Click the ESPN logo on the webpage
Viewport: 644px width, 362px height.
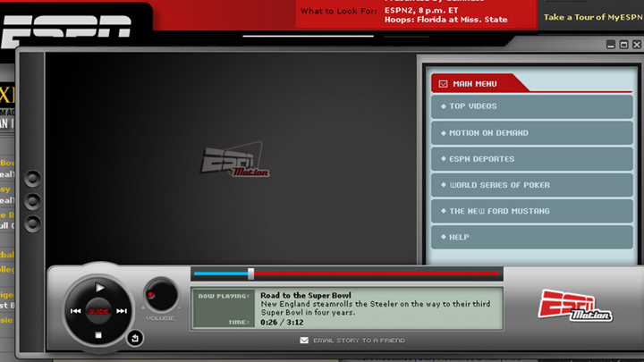66,30
